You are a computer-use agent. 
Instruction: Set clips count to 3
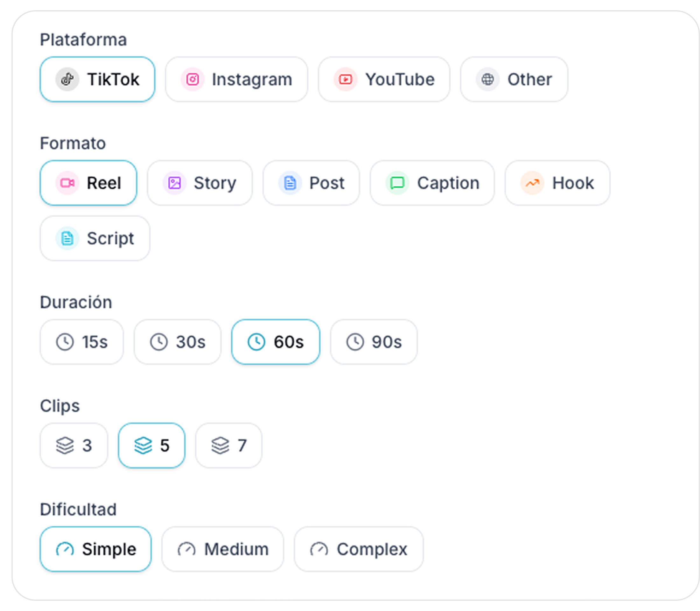tap(74, 446)
